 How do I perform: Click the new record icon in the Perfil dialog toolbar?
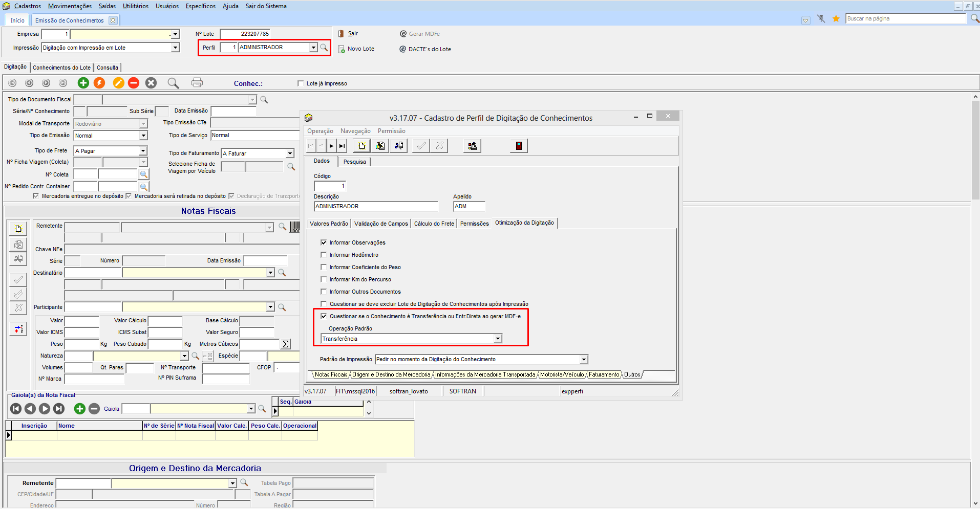coord(362,146)
